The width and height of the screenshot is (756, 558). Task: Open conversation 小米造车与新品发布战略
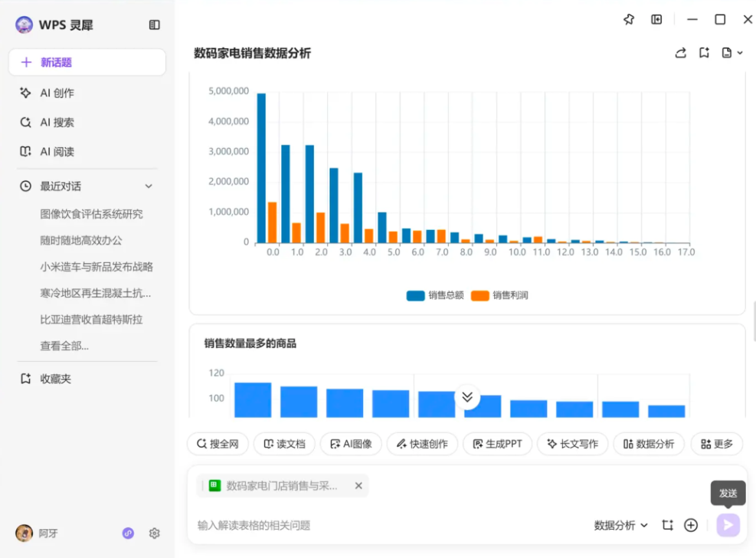pyautogui.click(x=97, y=267)
